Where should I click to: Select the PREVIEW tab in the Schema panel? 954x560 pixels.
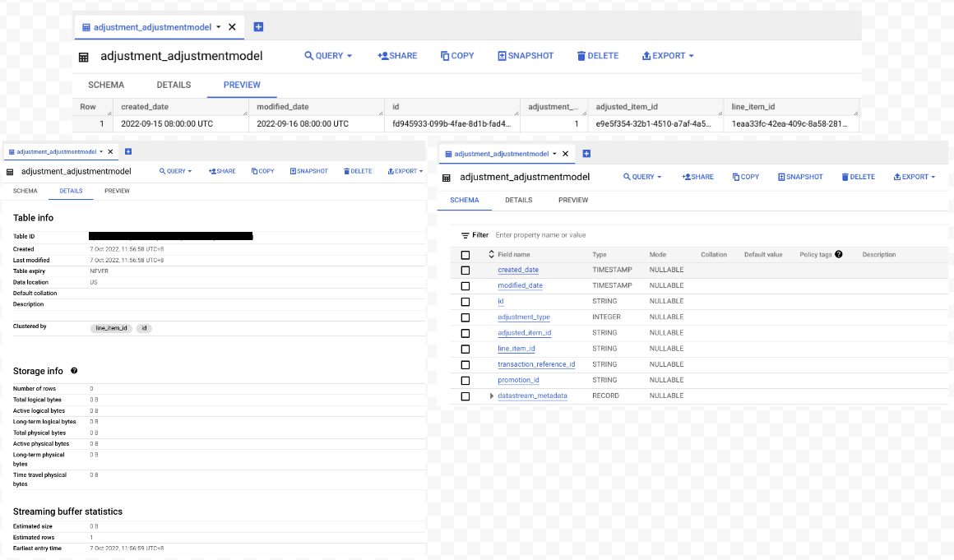tap(572, 200)
